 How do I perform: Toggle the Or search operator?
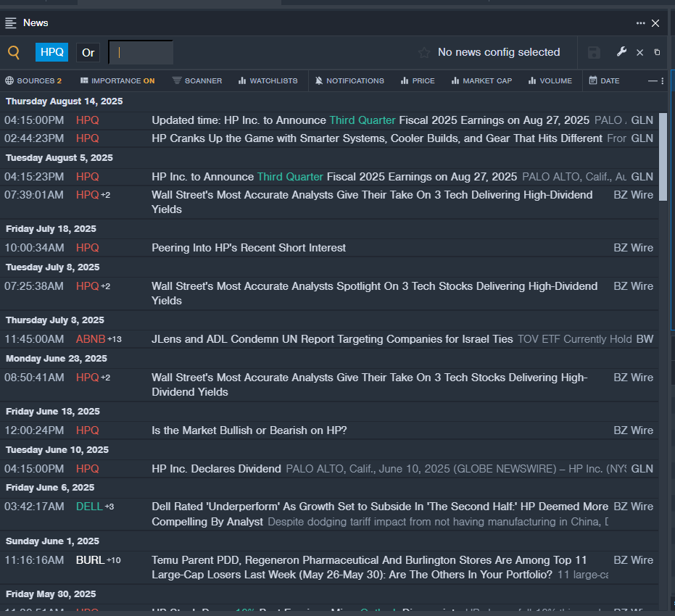tap(88, 53)
